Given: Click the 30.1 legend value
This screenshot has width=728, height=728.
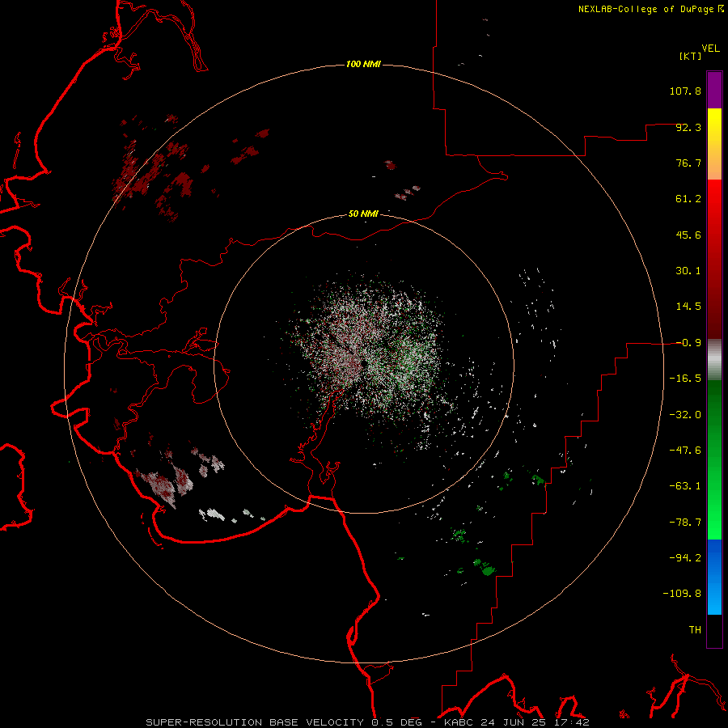Looking at the screenshot, I should [x=688, y=271].
